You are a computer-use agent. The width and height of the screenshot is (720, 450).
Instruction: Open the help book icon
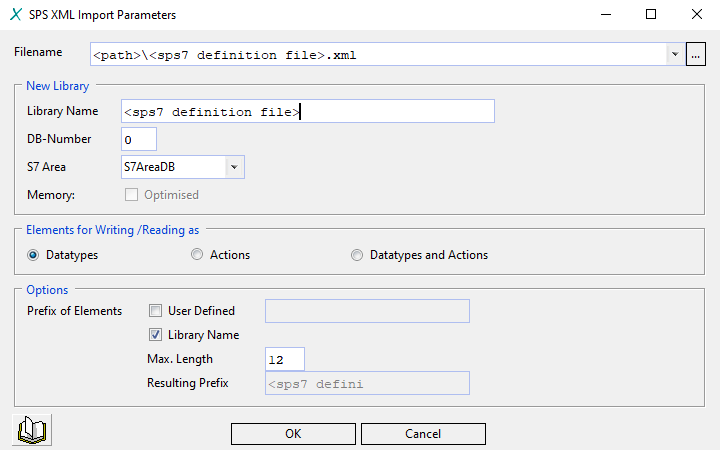click(x=34, y=430)
